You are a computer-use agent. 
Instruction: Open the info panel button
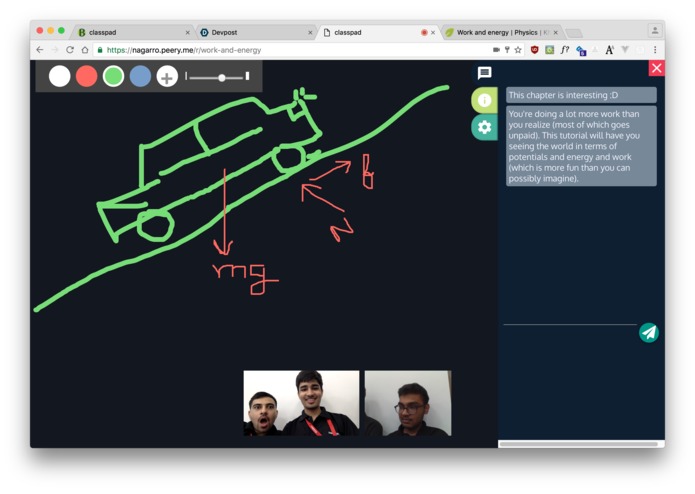coord(484,100)
